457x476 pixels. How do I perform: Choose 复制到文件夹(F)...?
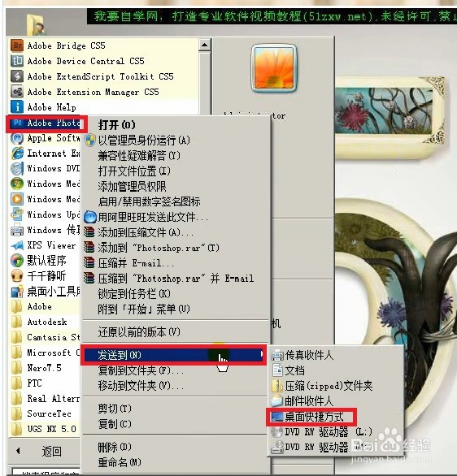[141, 370]
